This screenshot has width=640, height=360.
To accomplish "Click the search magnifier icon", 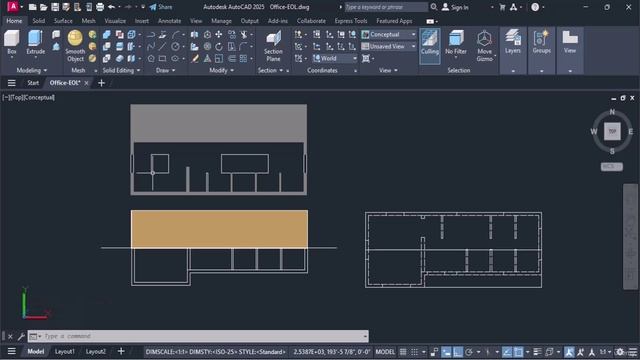I will coord(434,7).
